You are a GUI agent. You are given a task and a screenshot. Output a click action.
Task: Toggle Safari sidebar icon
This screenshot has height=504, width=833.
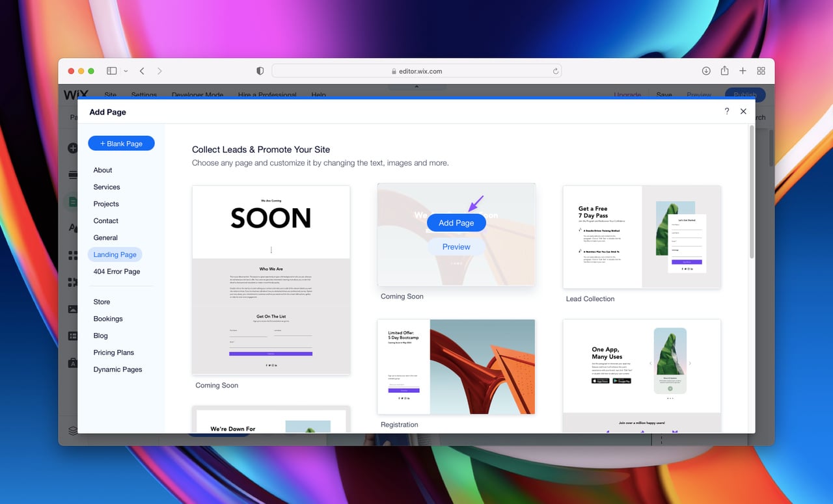click(112, 71)
